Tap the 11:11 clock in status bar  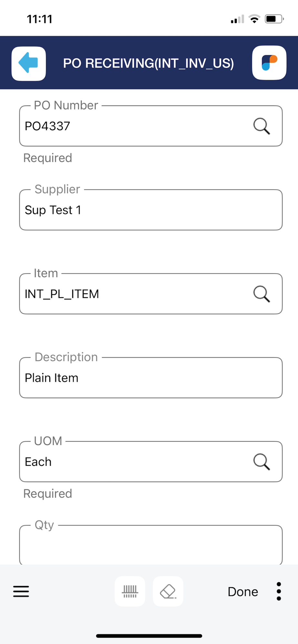[x=40, y=19]
